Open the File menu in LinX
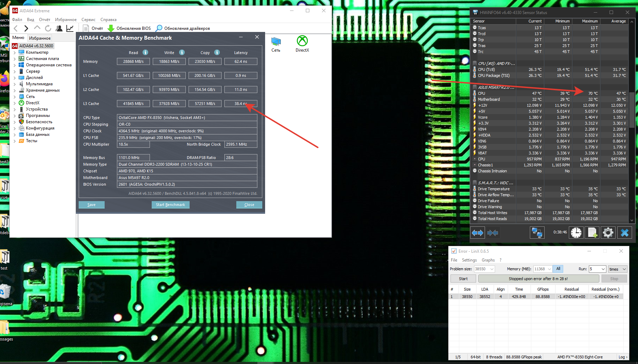The height and width of the screenshot is (364, 638). pos(454,260)
